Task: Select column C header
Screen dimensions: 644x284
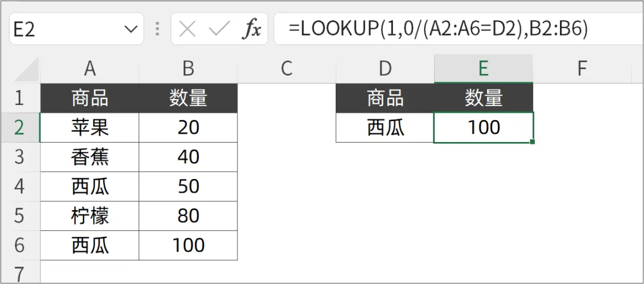Action: click(286, 69)
